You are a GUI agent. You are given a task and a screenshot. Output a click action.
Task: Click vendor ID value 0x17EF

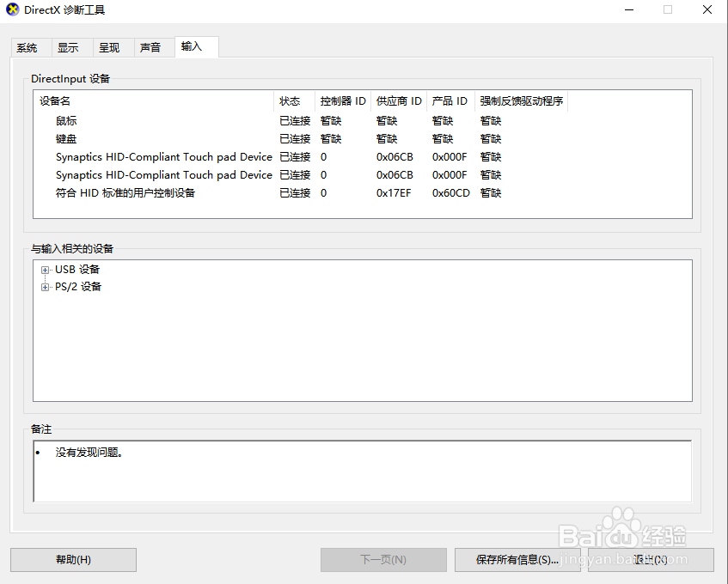tap(394, 193)
